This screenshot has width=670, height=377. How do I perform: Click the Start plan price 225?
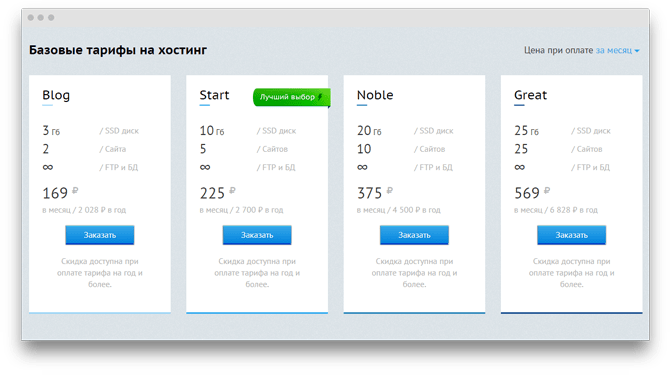212,193
